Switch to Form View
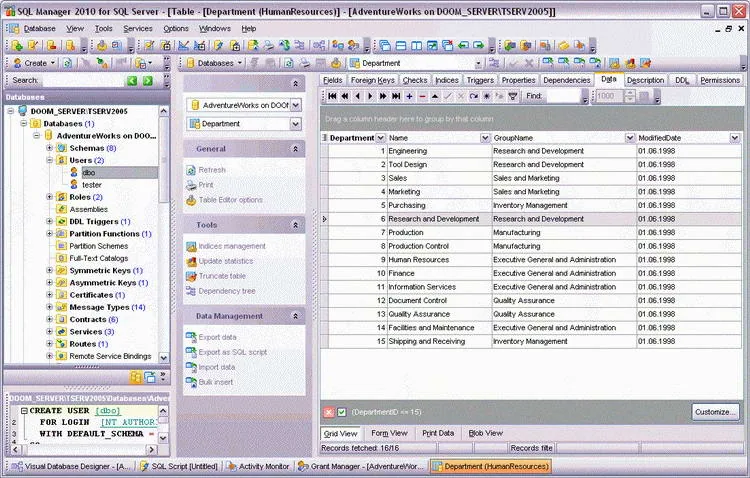Viewport: 750px width, 478px height. point(389,433)
